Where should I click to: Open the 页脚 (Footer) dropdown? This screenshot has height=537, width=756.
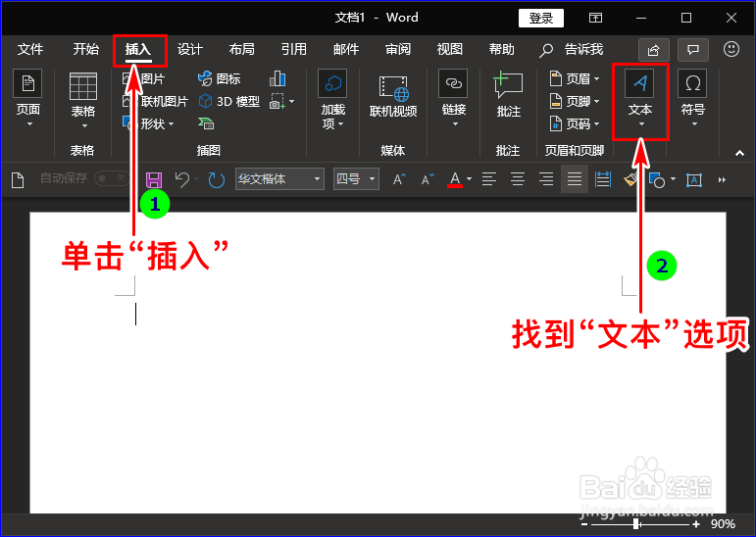click(x=575, y=101)
